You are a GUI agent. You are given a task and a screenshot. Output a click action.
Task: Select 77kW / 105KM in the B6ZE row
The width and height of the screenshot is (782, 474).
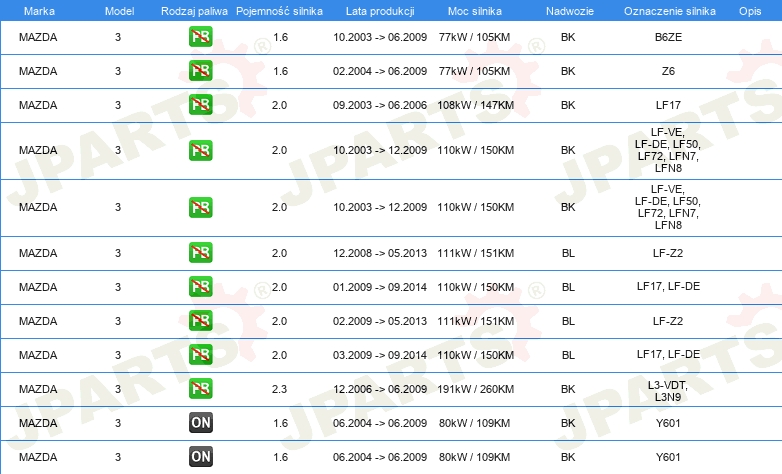point(474,37)
